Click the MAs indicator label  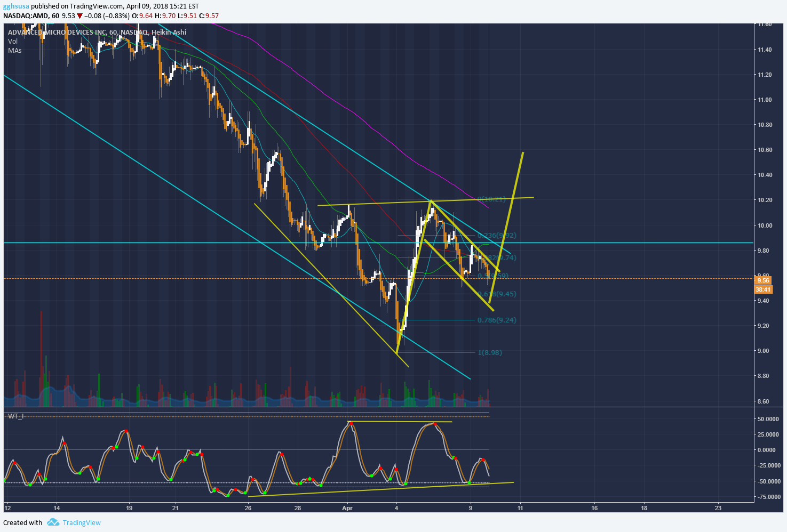point(14,50)
